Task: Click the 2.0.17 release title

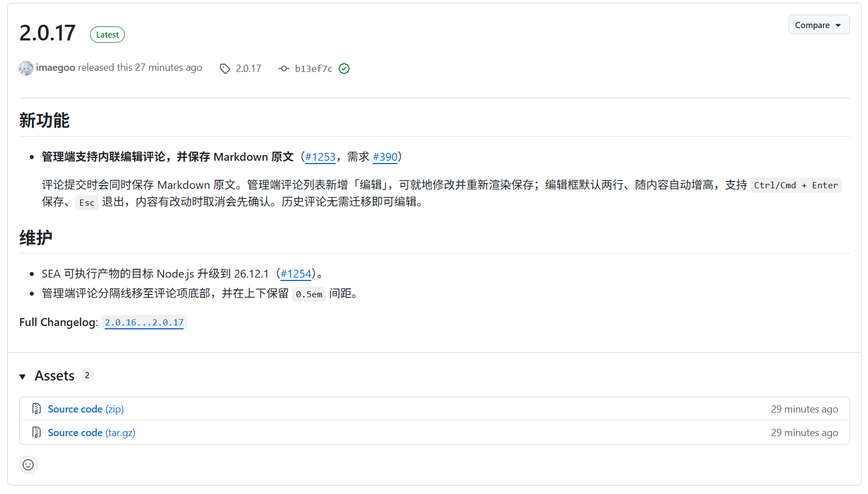Action: 47,33
